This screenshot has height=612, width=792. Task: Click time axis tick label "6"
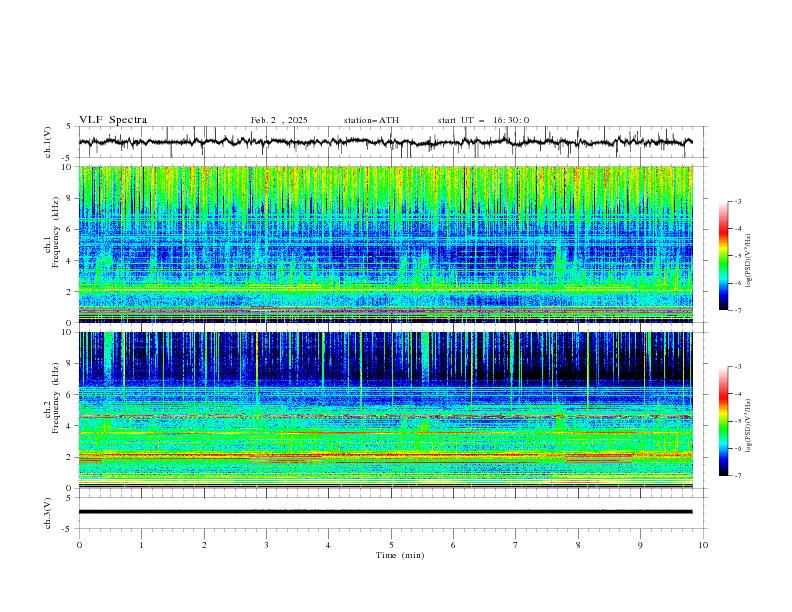pos(453,545)
